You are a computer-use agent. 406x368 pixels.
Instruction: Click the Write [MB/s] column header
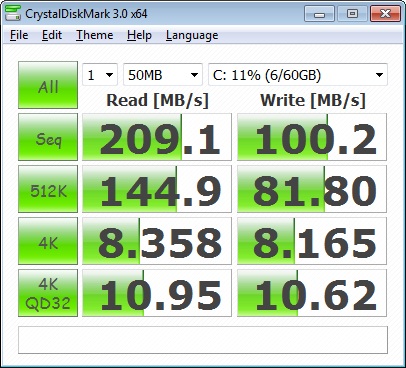coord(313,100)
